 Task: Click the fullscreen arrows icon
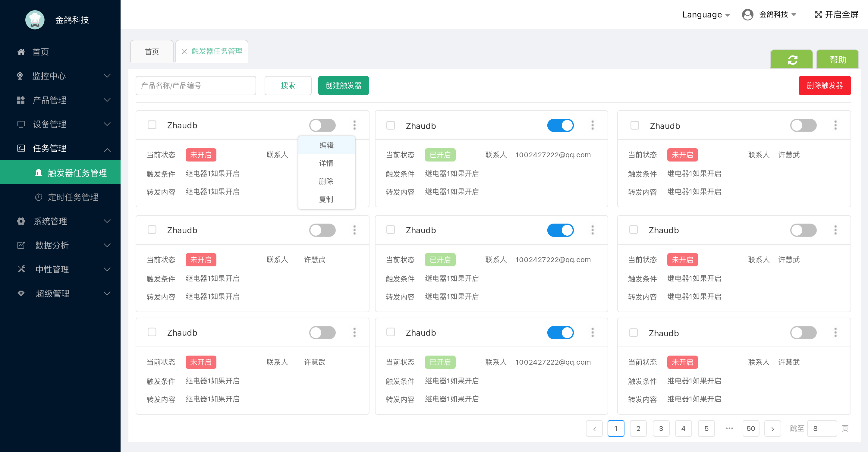(x=818, y=14)
